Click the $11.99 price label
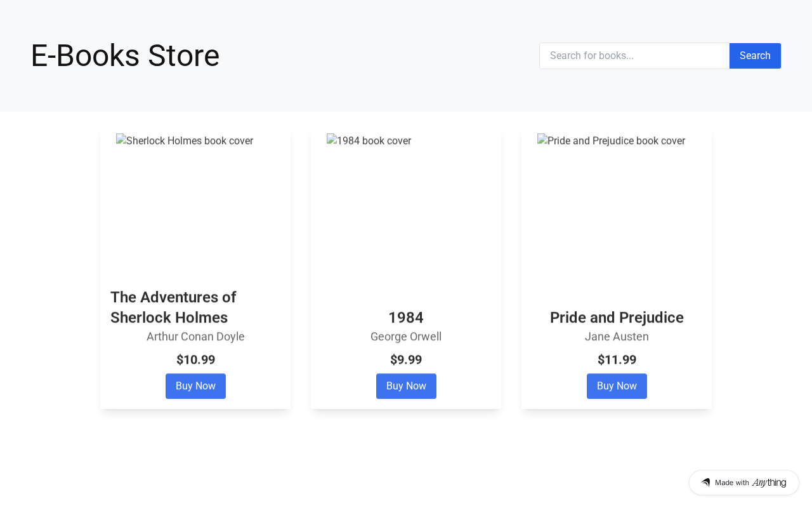812x508 pixels. click(x=617, y=360)
